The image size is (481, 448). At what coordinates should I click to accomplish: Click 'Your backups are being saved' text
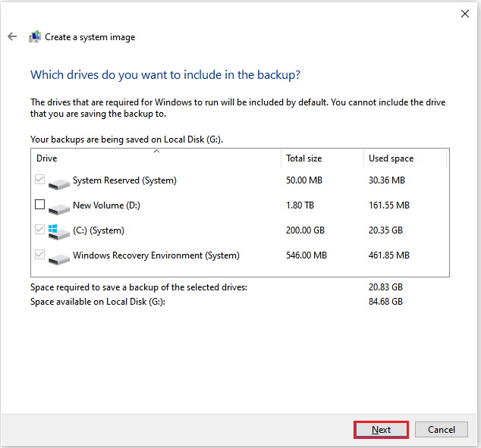(x=127, y=139)
